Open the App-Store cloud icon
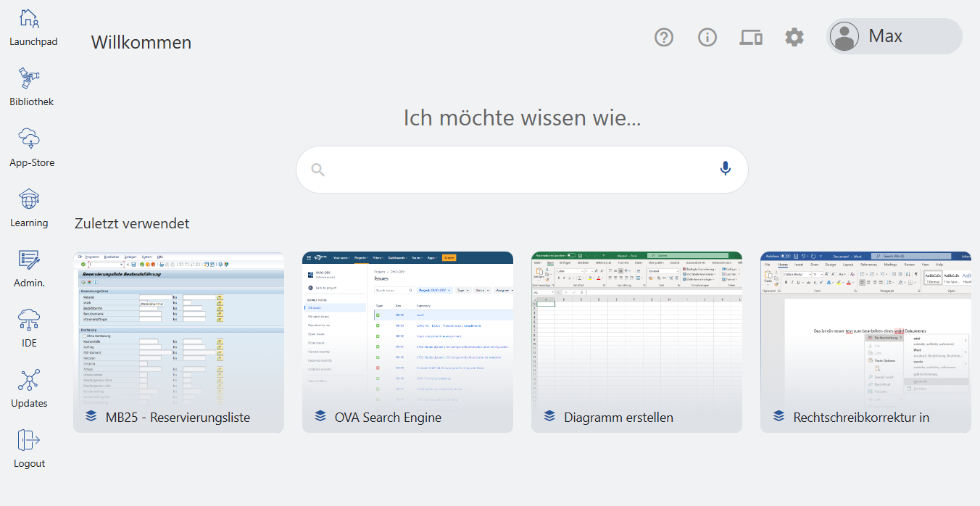Viewport: 980px width, 506px height. point(30,139)
